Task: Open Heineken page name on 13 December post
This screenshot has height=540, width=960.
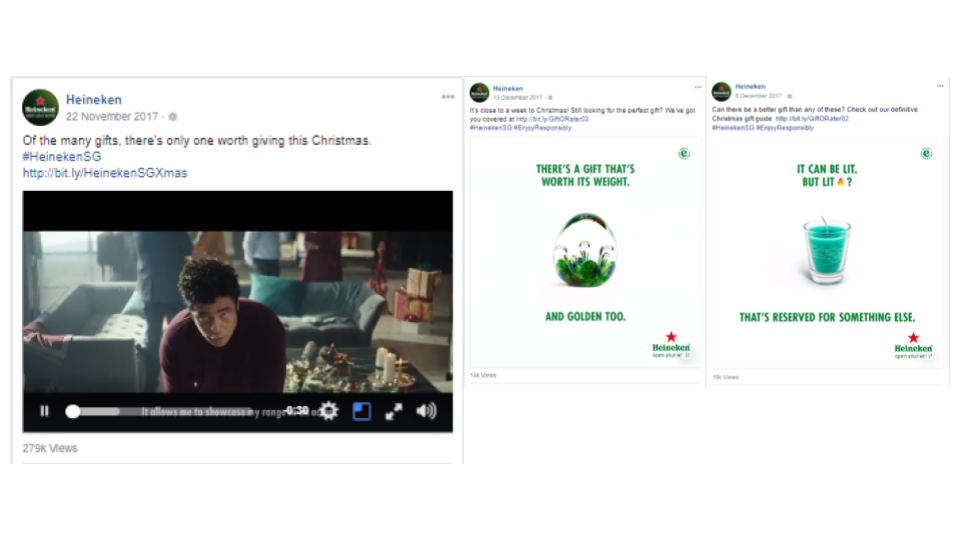Action: click(508, 88)
